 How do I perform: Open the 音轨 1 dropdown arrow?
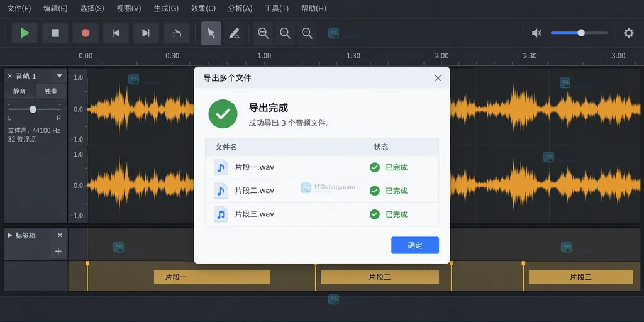point(60,76)
